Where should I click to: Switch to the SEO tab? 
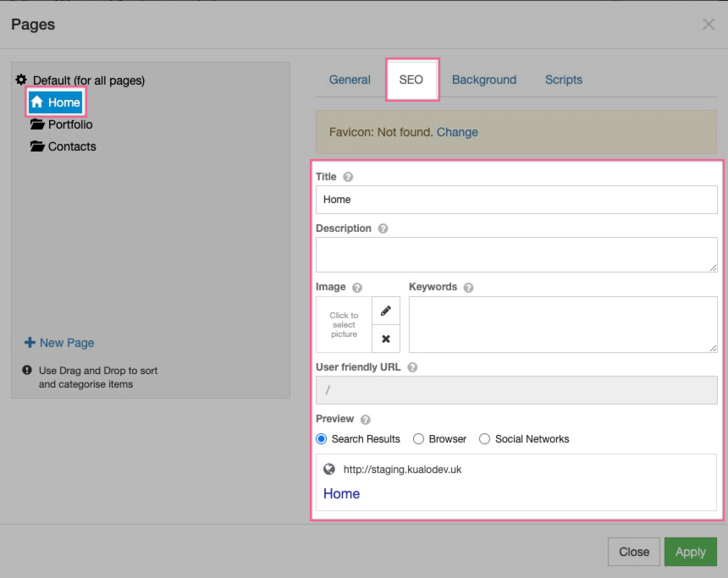coord(411,80)
